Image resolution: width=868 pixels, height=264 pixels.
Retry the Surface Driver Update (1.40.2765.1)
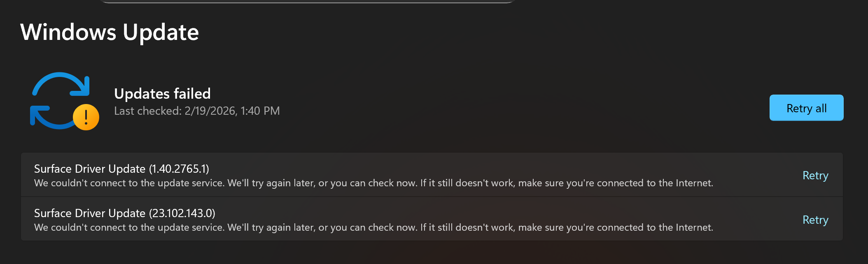coord(815,175)
